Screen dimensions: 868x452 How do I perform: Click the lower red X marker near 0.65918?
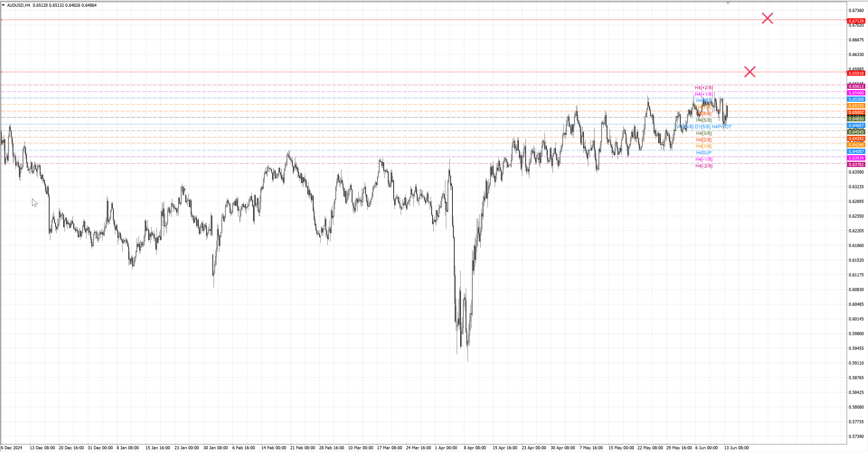tap(750, 72)
